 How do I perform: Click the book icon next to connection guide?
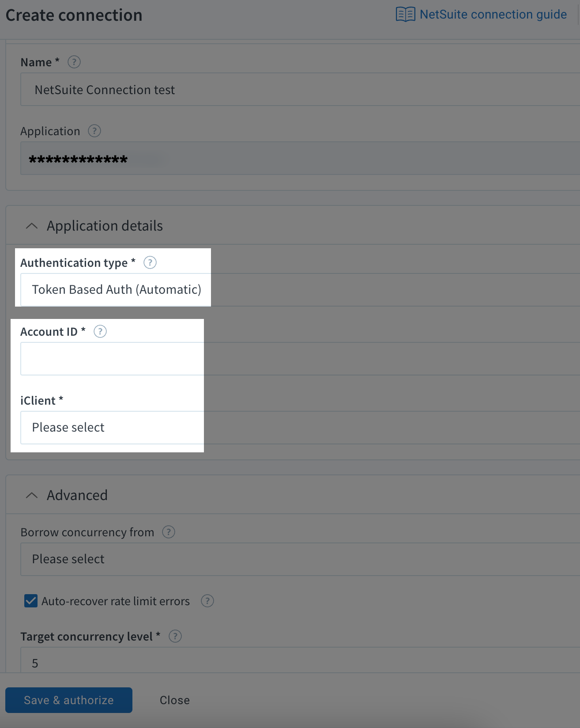tap(404, 14)
